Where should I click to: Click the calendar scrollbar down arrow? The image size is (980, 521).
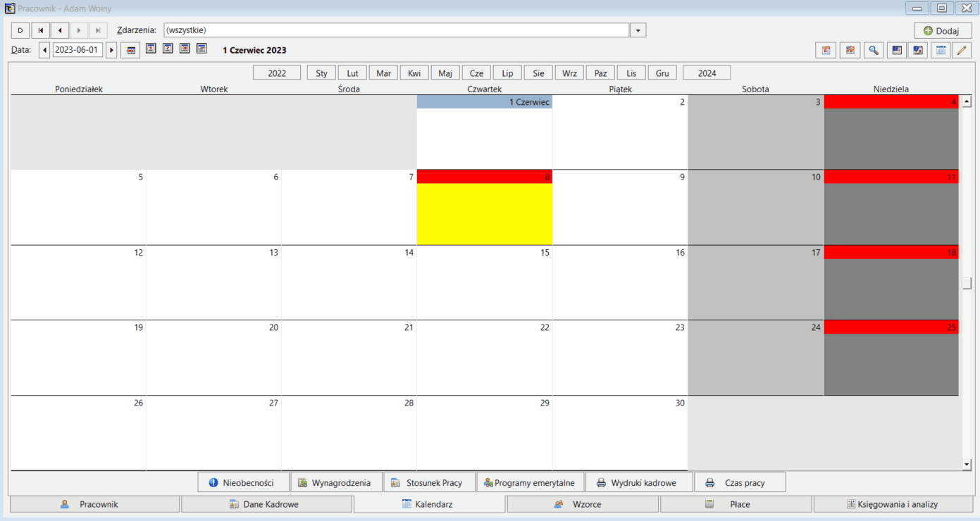click(967, 465)
